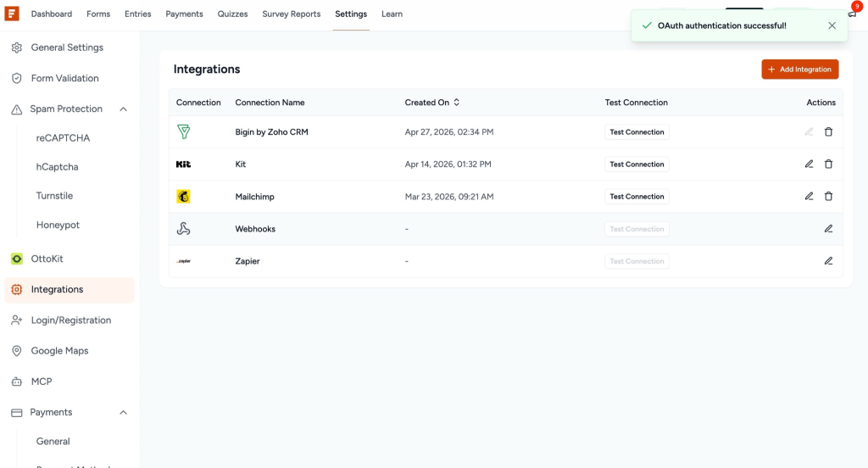Open Login/Registration settings

[x=70, y=320]
